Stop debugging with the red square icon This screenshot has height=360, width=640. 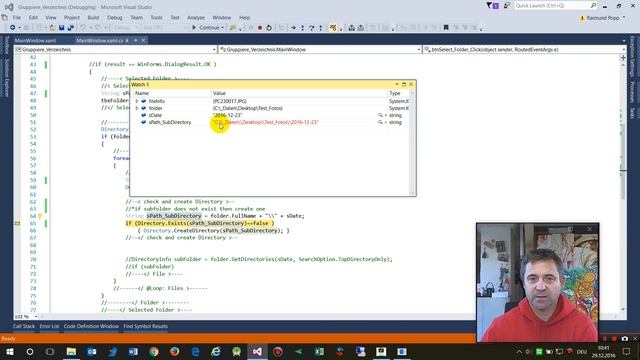click(x=260, y=28)
